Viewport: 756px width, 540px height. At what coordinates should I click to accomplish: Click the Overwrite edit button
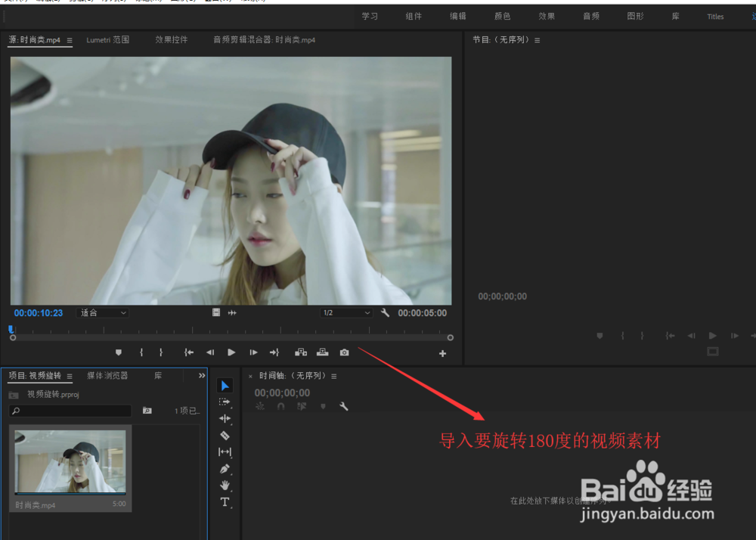(323, 352)
